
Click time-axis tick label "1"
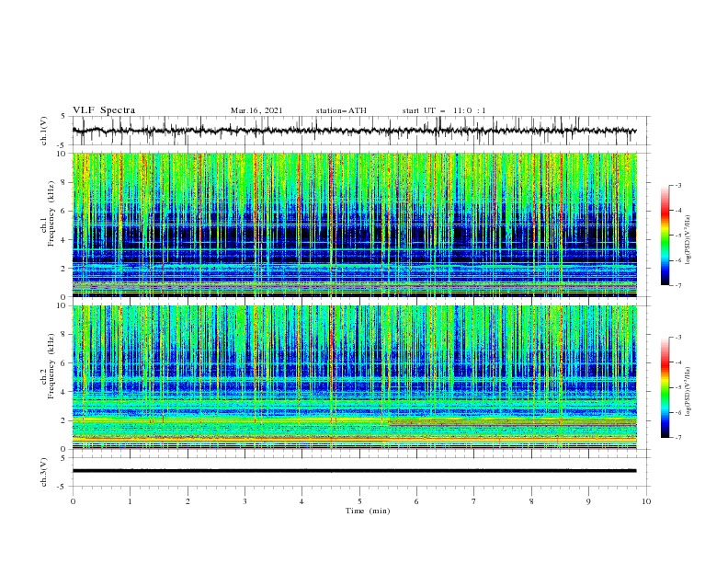[130, 501]
